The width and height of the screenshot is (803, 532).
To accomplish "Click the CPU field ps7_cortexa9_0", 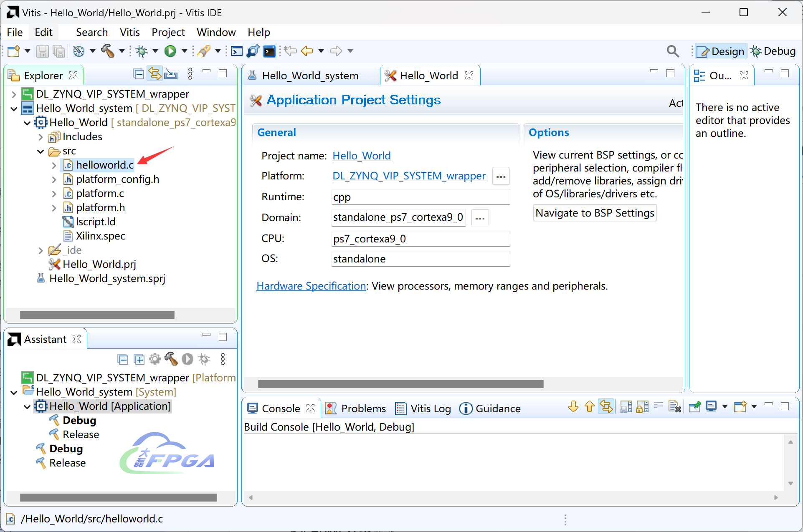I will pos(420,239).
